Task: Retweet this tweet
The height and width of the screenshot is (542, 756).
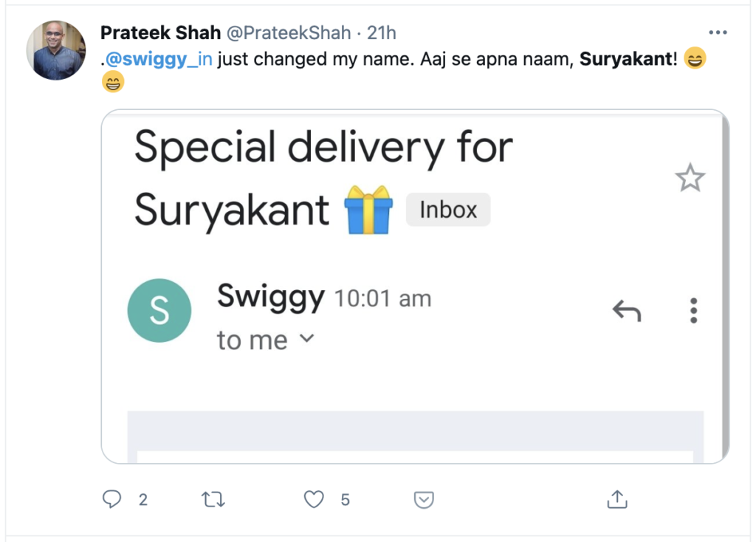Action: pos(213,500)
